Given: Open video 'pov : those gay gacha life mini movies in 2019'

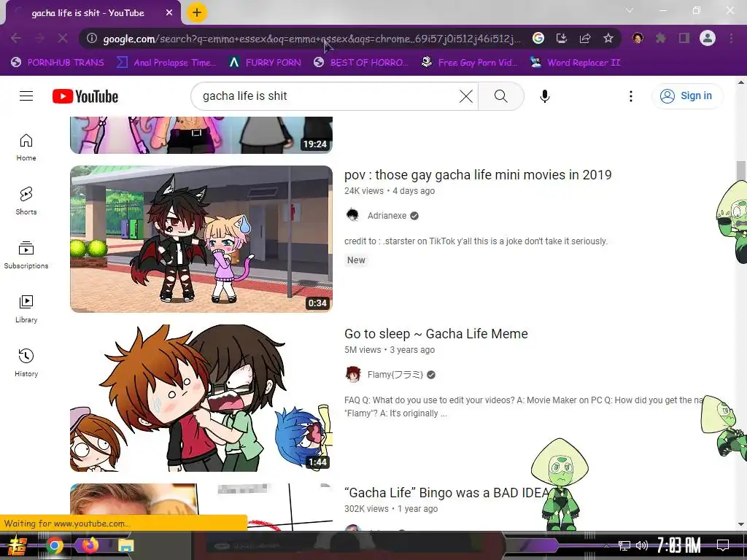Looking at the screenshot, I should (x=478, y=175).
